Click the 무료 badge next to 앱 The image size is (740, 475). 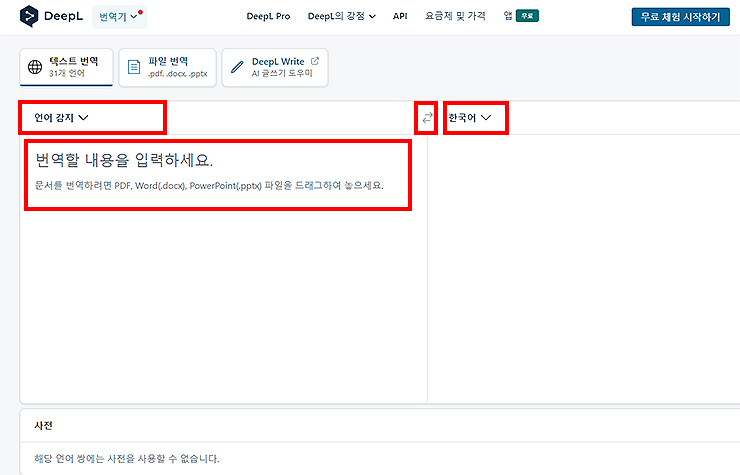click(527, 16)
